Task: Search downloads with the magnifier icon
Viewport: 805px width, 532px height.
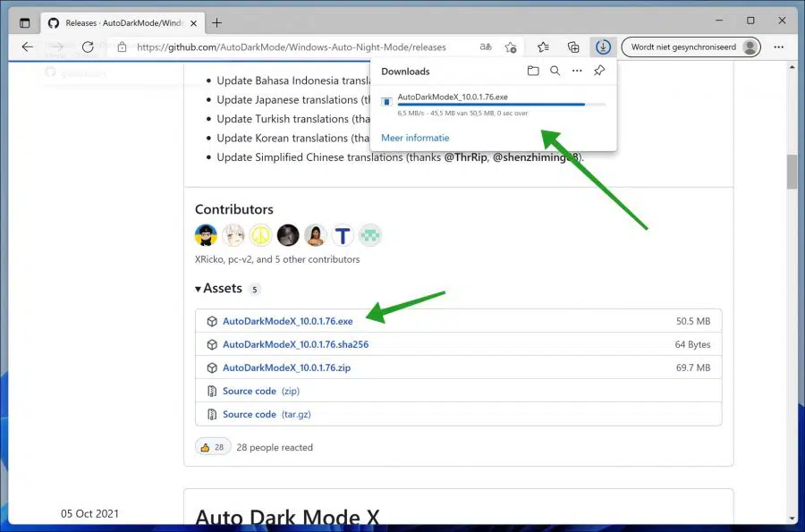Action: coord(555,71)
